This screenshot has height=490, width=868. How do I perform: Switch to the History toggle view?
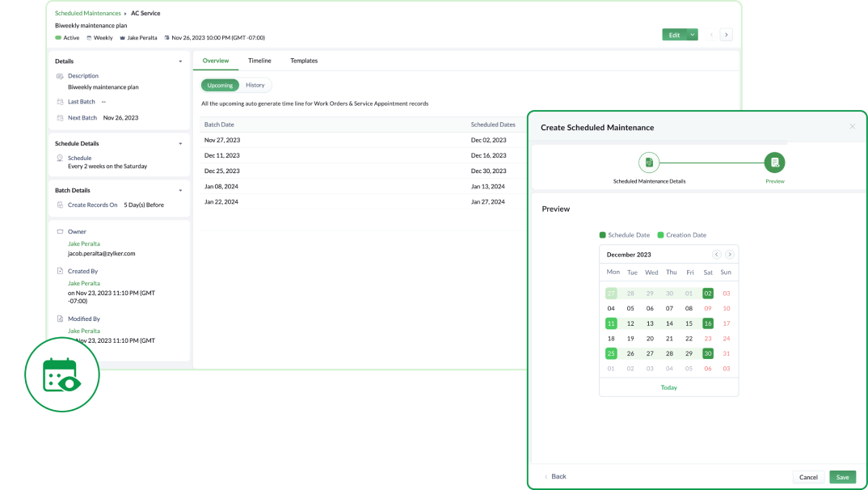[255, 85]
